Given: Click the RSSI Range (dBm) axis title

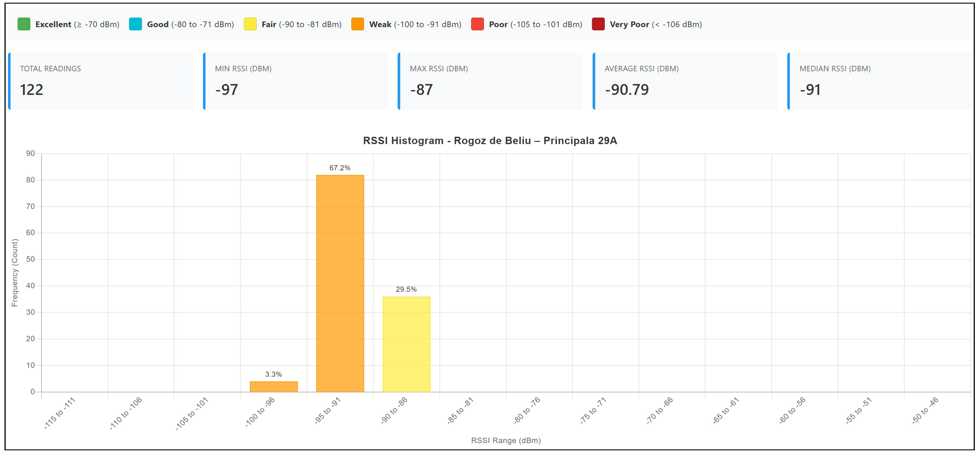Looking at the screenshot, I should click(x=506, y=440).
